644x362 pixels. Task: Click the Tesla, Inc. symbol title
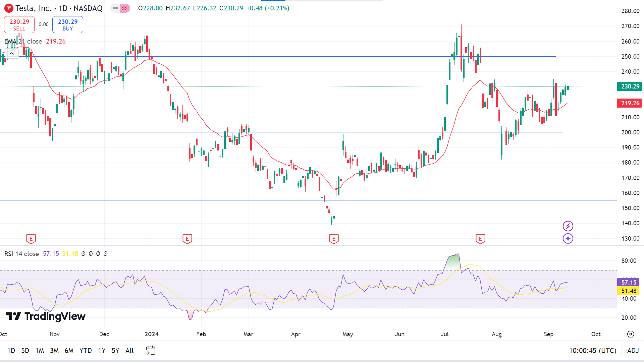(x=34, y=8)
